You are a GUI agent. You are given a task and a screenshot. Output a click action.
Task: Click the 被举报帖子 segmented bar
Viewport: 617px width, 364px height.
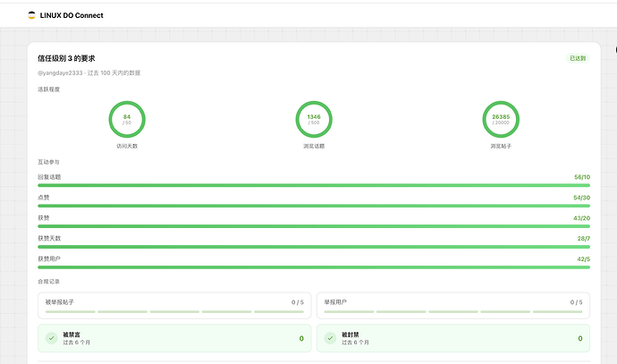174,311
